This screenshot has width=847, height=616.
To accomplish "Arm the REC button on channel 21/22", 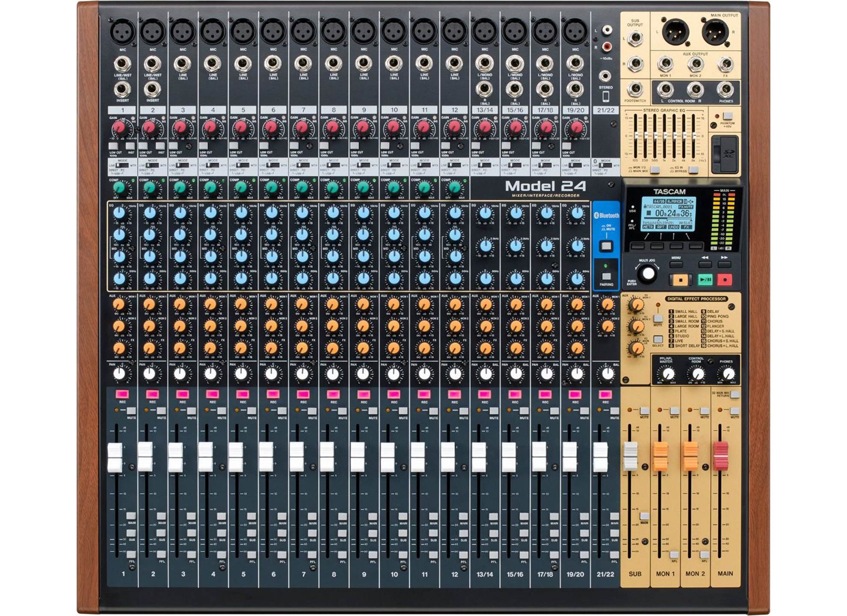I will pyautogui.click(x=605, y=394).
